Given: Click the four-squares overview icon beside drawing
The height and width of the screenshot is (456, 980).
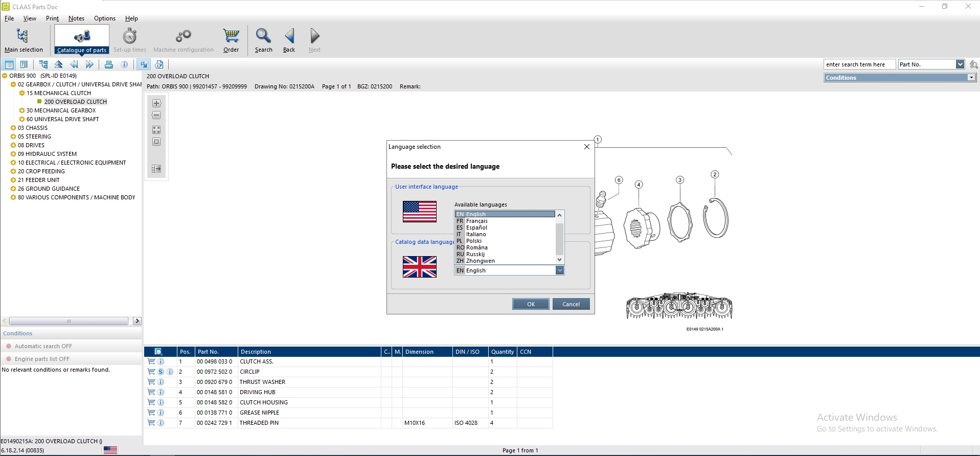Looking at the screenshot, I should pos(156,130).
